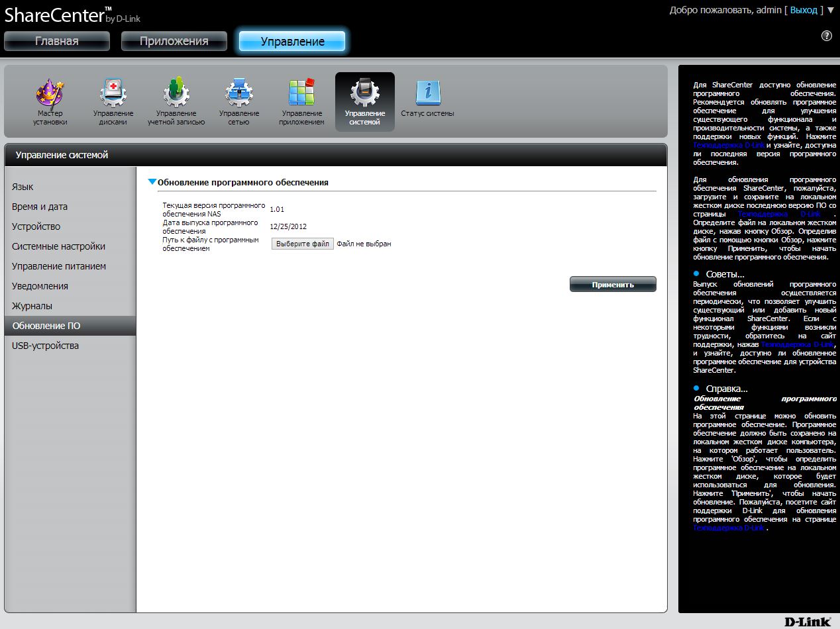The height and width of the screenshot is (629, 840).
Task: Open Уведомления in the sidebar
Action: 70,286
